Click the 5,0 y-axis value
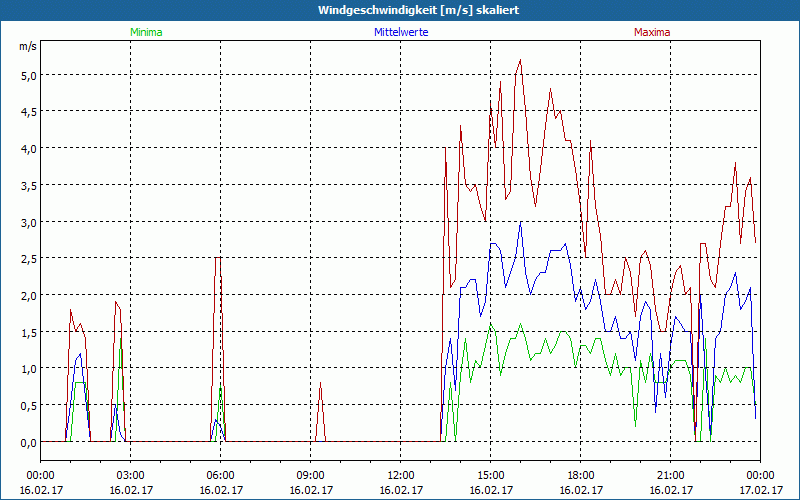Viewport: 800px width, 500px height. tap(28, 76)
